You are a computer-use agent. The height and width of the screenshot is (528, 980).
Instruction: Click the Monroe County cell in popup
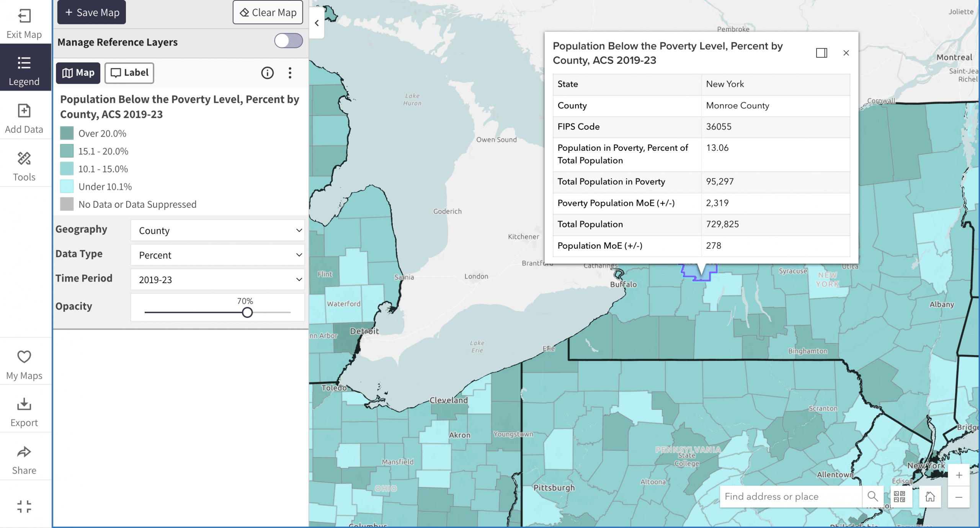coord(737,106)
